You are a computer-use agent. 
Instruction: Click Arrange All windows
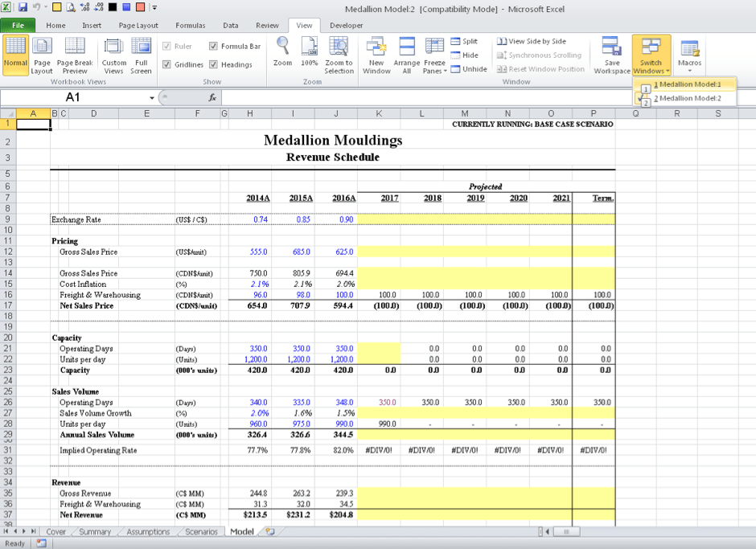(x=407, y=55)
